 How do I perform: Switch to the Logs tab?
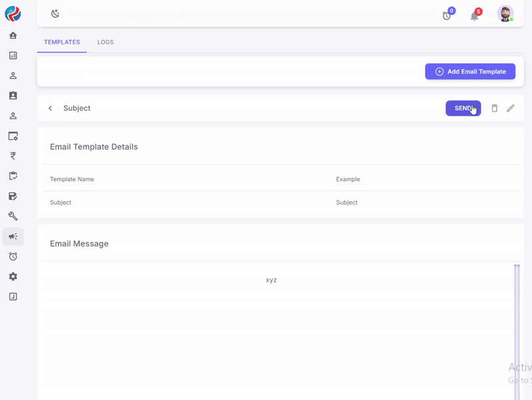(105, 43)
